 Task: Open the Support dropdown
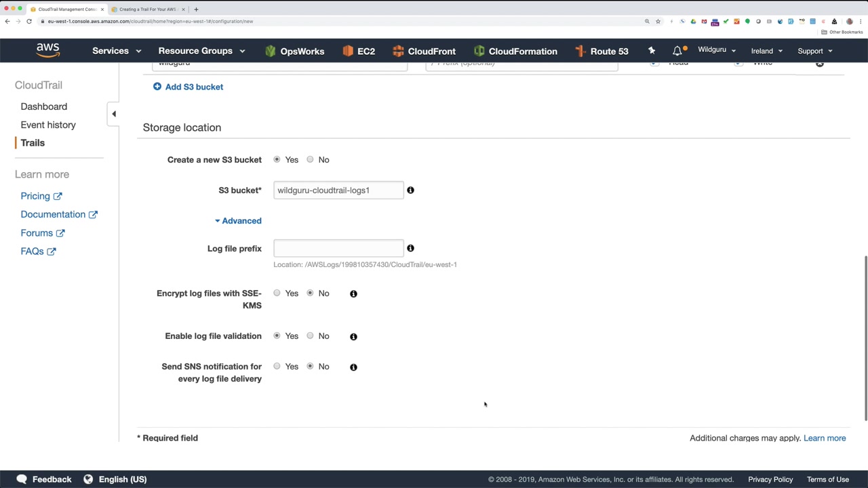click(x=815, y=51)
